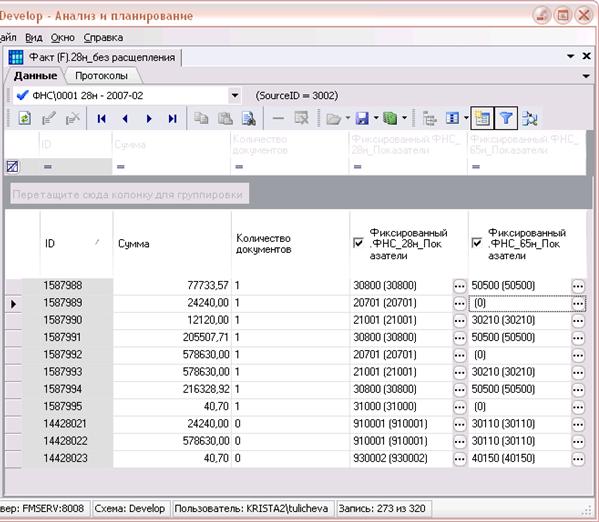Switch to the Протоколы tab
Image resolution: width=599 pixels, height=522 pixels.
[x=101, y=76]
